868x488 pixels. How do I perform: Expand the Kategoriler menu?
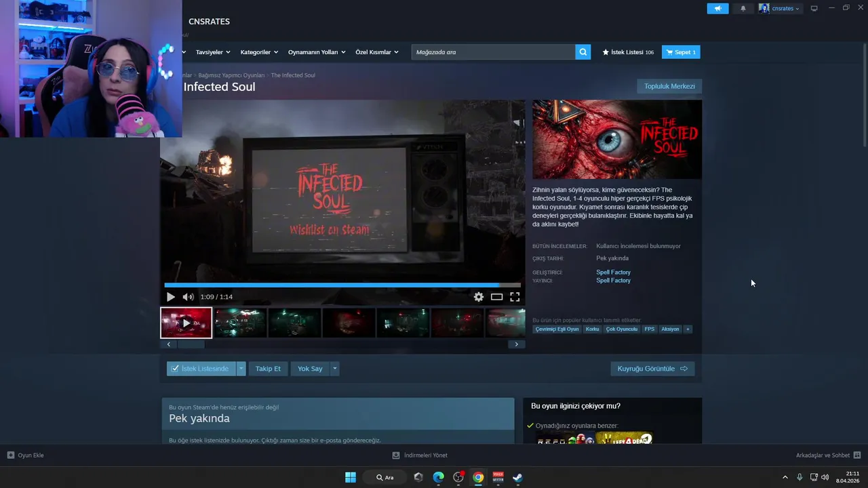(x=259, y=52)
